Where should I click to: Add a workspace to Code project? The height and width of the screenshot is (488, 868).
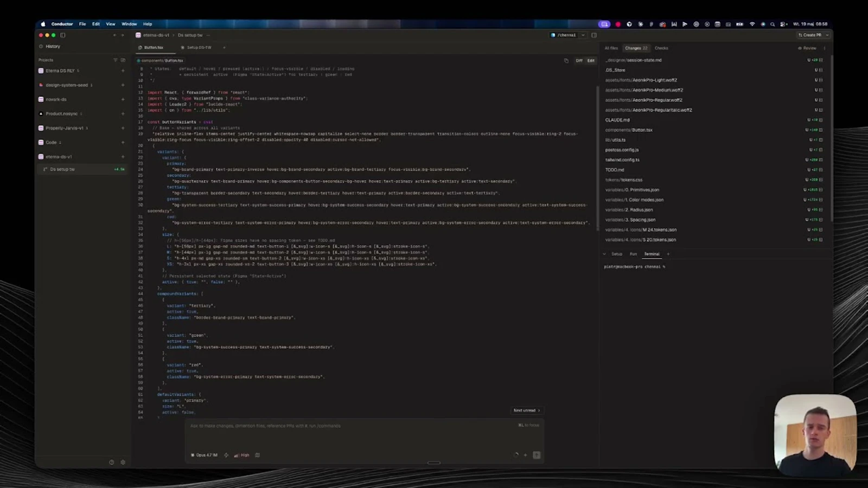click(123, 143)
